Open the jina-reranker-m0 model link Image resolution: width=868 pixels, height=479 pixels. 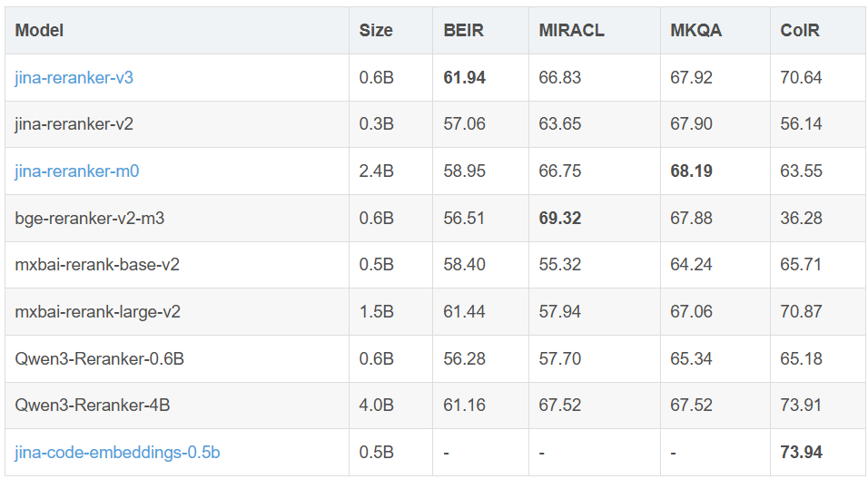[x=77, y=171]
